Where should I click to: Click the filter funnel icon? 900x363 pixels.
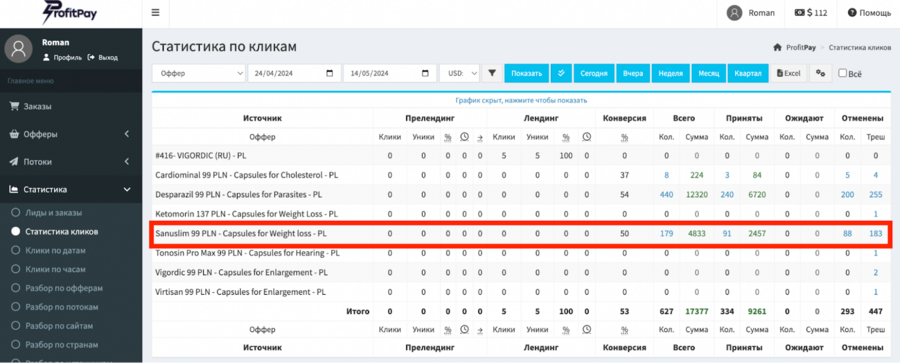pos(492,74)
